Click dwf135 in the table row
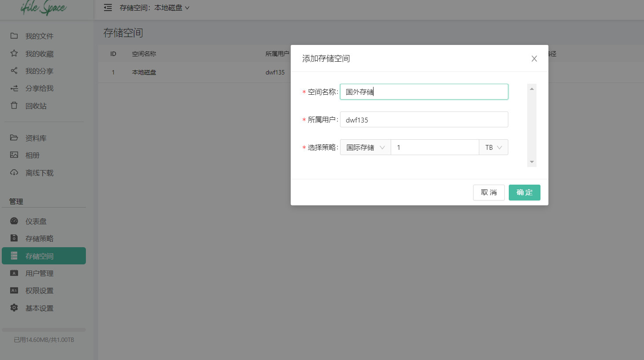The height and width of the screenshot is (360, 644). click(x=275, y=72)
